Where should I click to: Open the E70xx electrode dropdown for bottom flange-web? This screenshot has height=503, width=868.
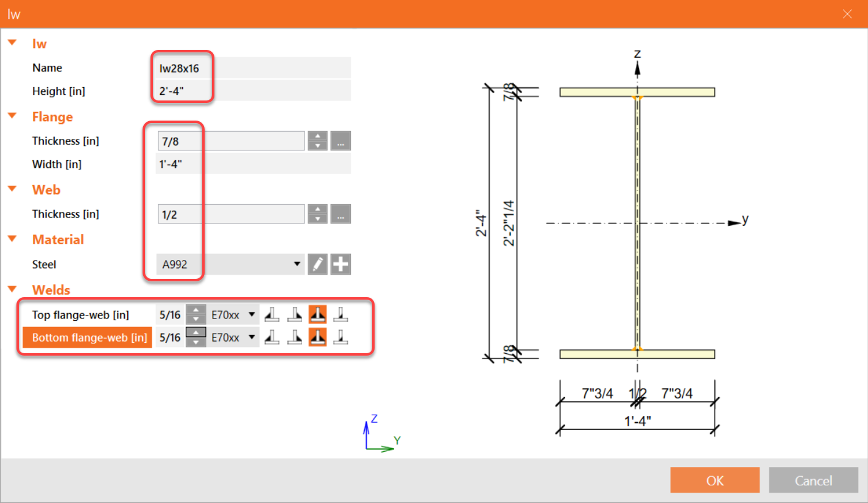coord(251,337)
